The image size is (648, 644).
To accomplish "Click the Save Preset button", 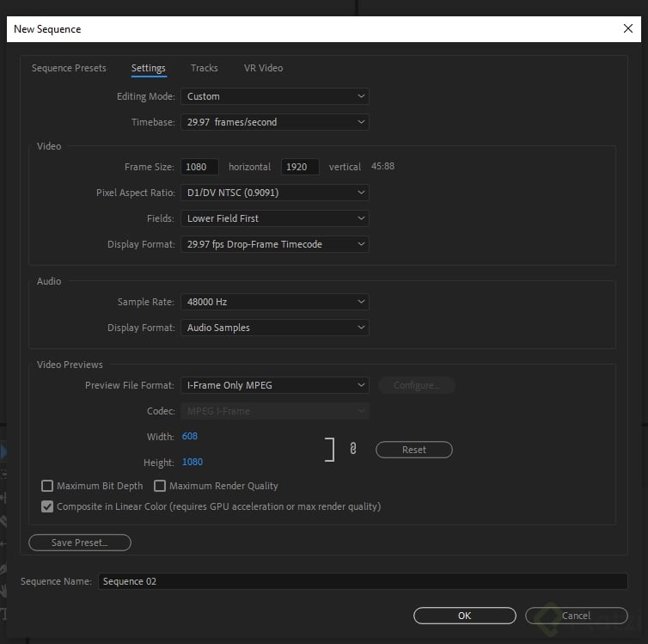I will (x=80, y=543).
